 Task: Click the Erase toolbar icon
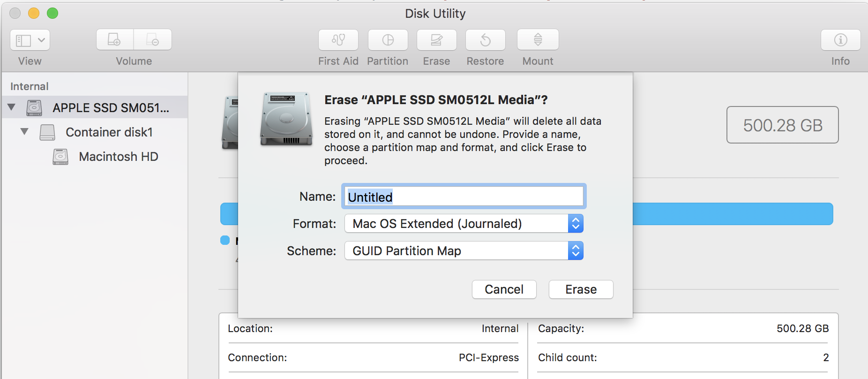pos(437,40)
